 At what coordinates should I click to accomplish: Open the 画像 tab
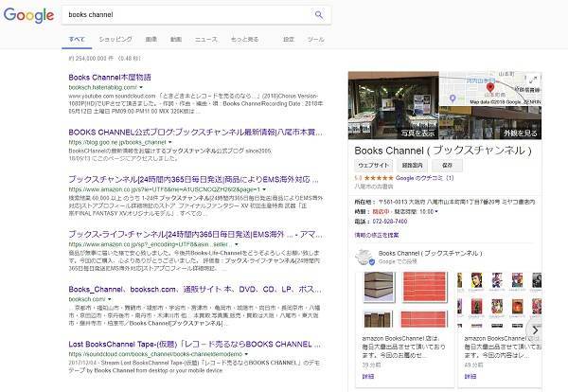[x=151, y=40]
